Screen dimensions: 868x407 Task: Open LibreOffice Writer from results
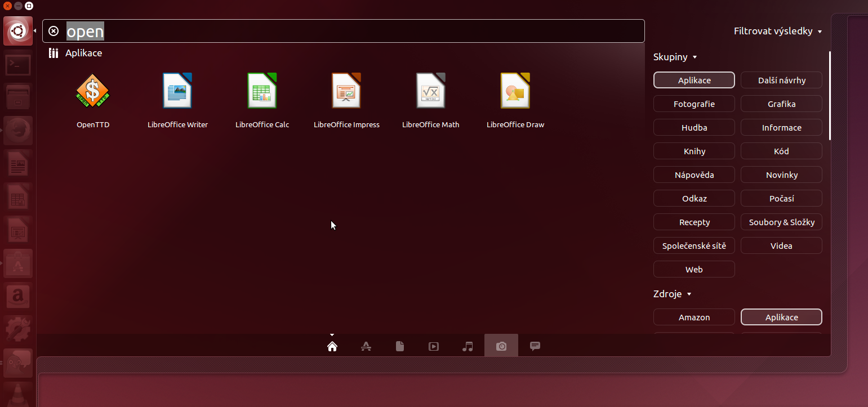click(x=177, y=91)
